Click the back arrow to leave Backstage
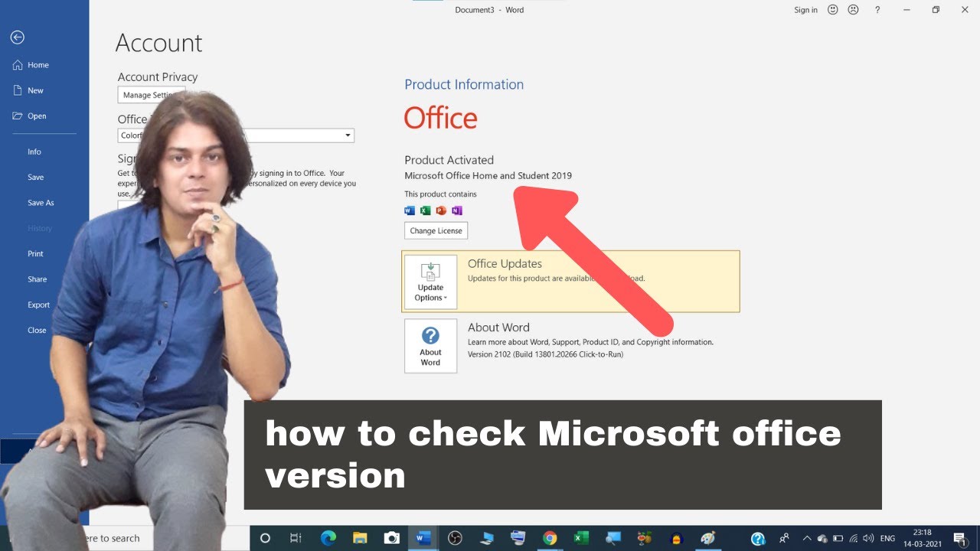980x551 pixels. [18, 37]
